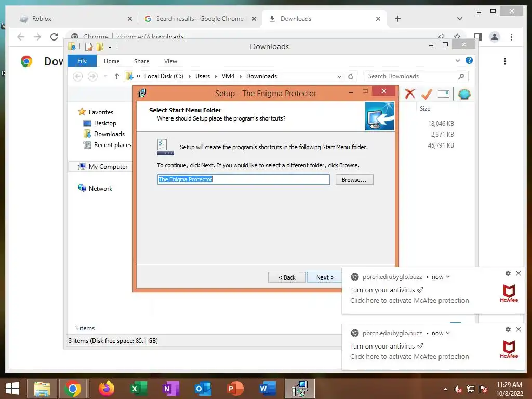
Task: Open Firefox from taskbar
Action: click(106, 389)
